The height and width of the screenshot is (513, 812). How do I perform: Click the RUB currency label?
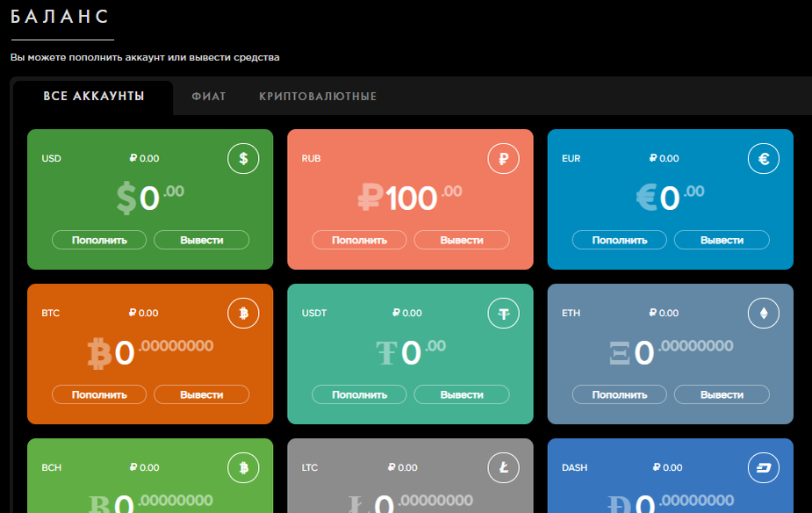312,159
